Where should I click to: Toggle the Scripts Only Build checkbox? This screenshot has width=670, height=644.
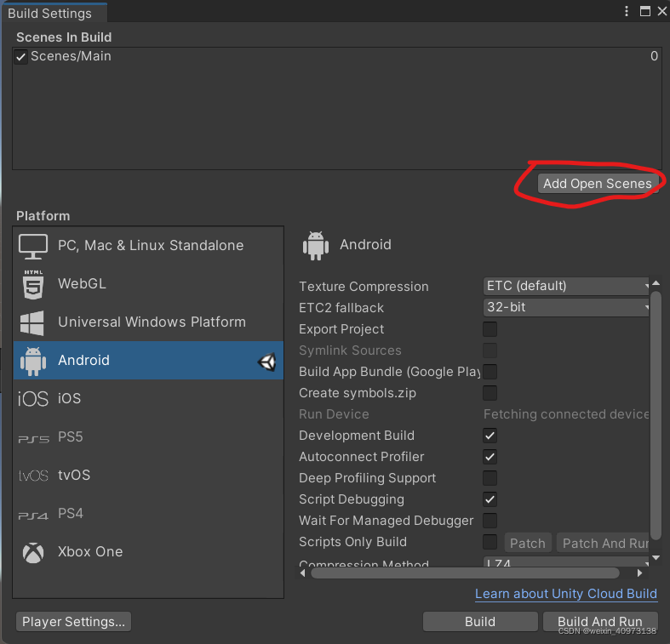[x=490, y=542]
